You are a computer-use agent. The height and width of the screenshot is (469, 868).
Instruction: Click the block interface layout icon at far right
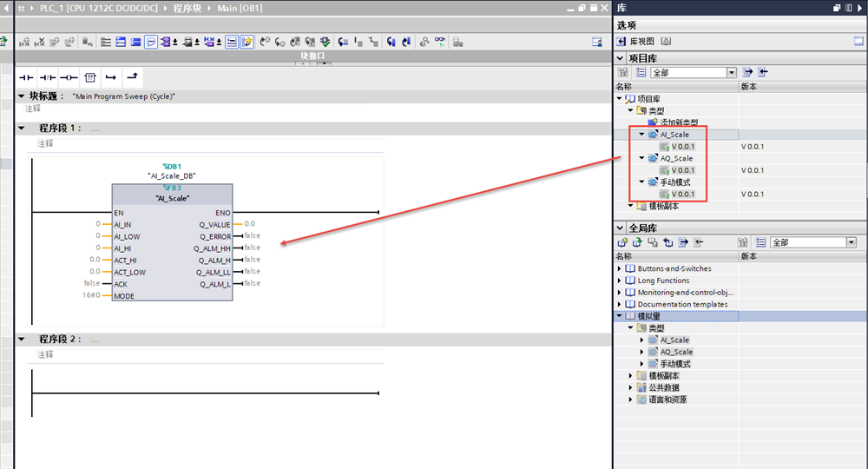(x=597, y=42)
